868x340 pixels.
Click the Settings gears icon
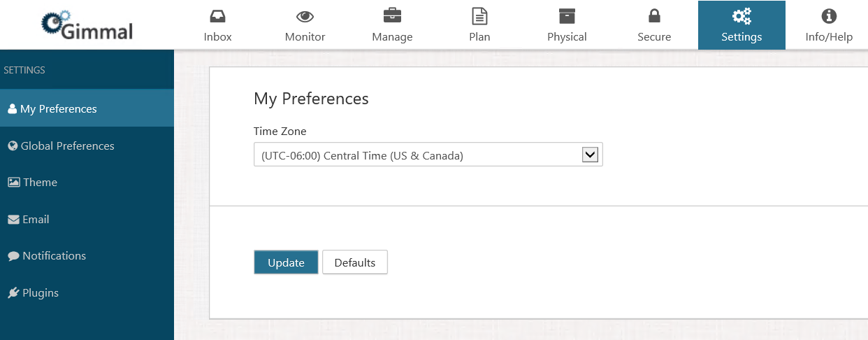point(742,16)
